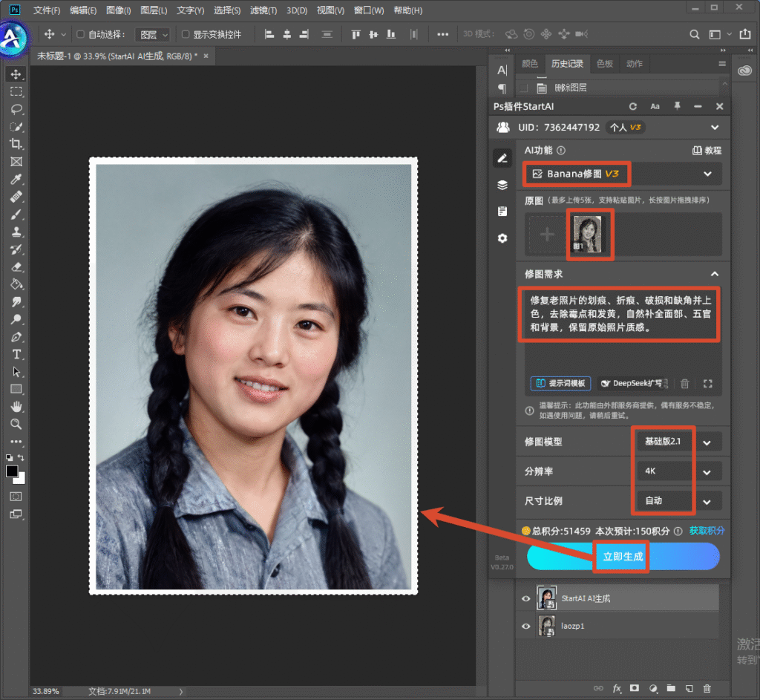Switch to the 色板 panel tab
The width and height of the screenshot is (760, 700).
click(604, 64)
